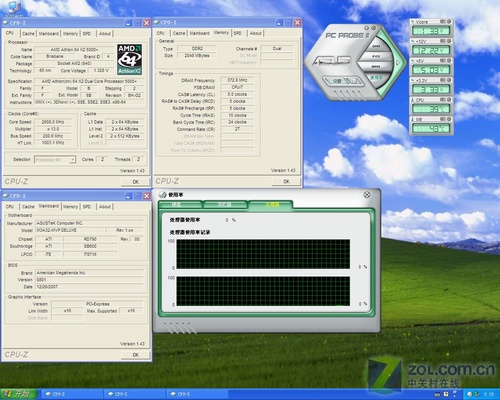
Task: Click the system tray clock 0:19
Action: pos(488,394)
